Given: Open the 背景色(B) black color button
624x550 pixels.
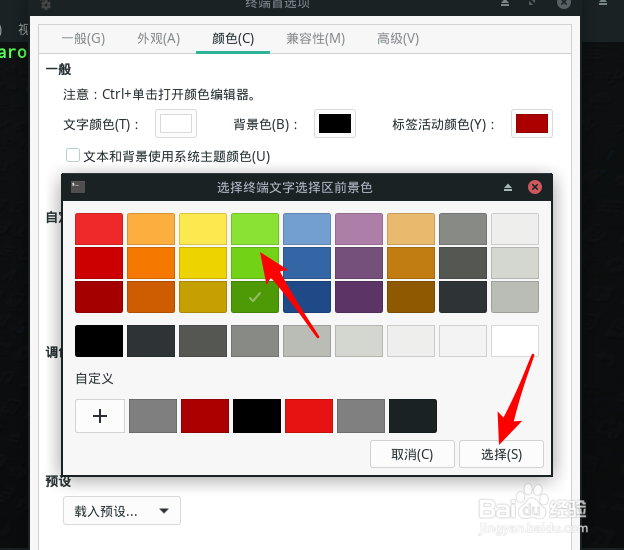Looking at the screenshot, I should click(x=335, y=123).
